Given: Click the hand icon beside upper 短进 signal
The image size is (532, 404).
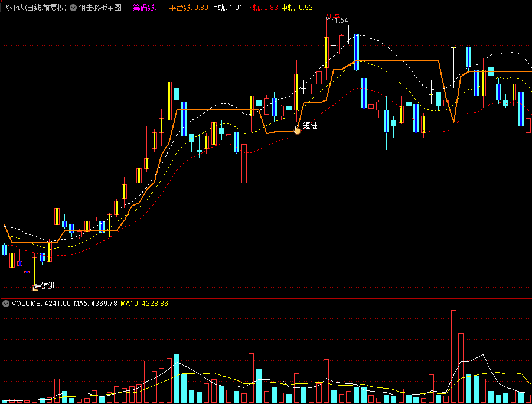Looking at the screenshot, I should click(x=297, y=131).
